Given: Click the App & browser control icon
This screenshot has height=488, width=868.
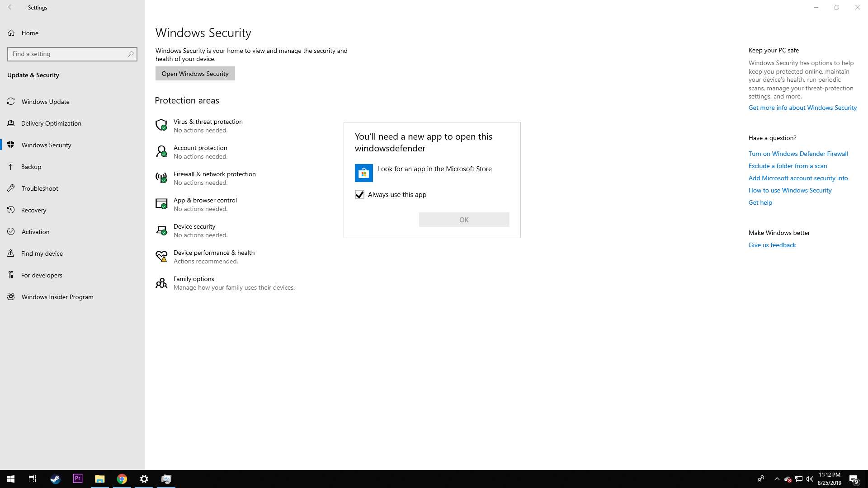Looking at the screenshot, I should click(x=161, y=203).
